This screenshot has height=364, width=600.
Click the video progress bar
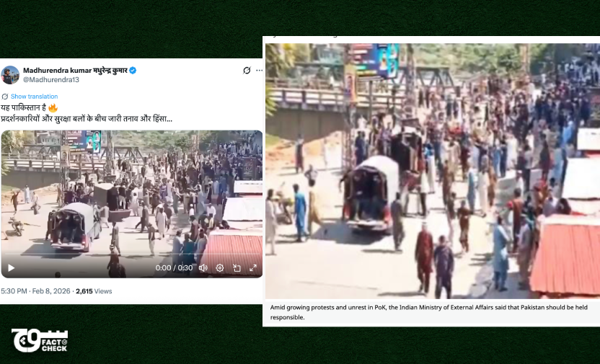132,254
